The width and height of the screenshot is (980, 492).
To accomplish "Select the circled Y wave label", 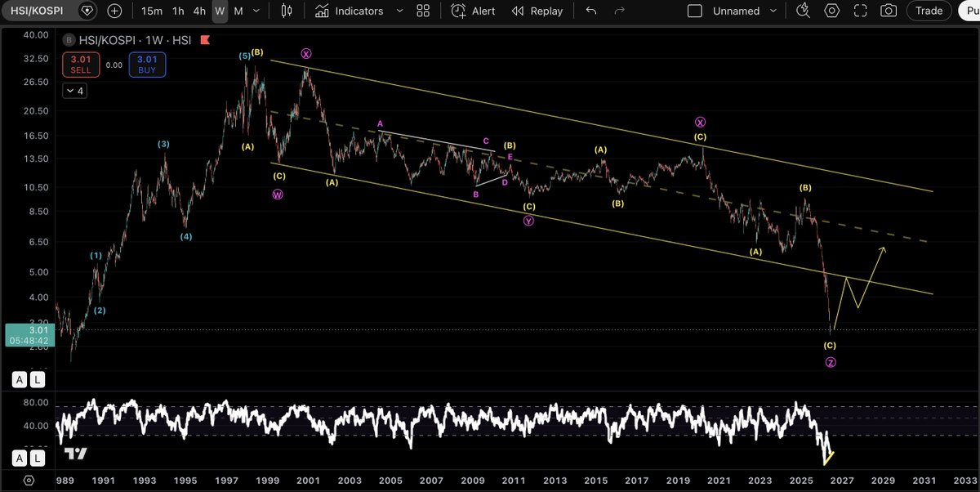I will pyautogui.click(x=529, y=221).
